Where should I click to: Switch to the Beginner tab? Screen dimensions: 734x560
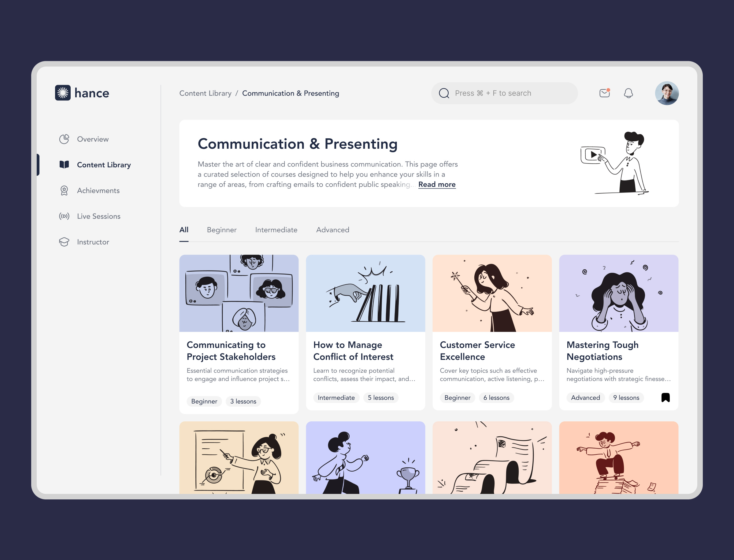coord(221,230)
